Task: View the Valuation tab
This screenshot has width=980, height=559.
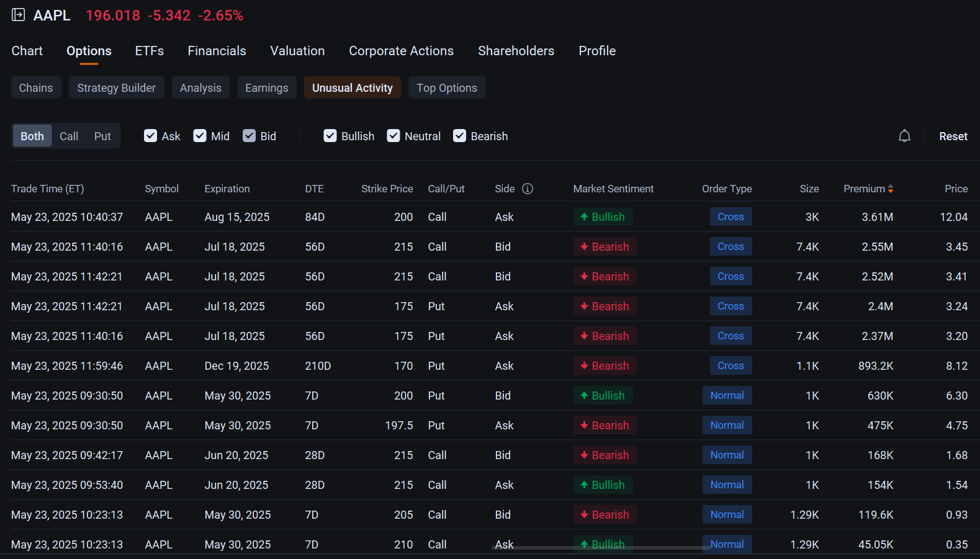Action: pos(297,51)
